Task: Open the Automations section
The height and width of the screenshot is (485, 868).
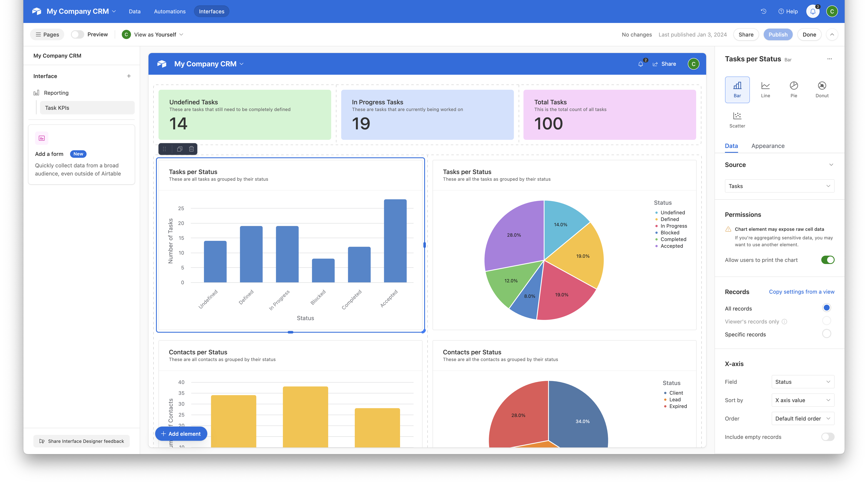Action: pyautogui.click(x=170, y=11)
